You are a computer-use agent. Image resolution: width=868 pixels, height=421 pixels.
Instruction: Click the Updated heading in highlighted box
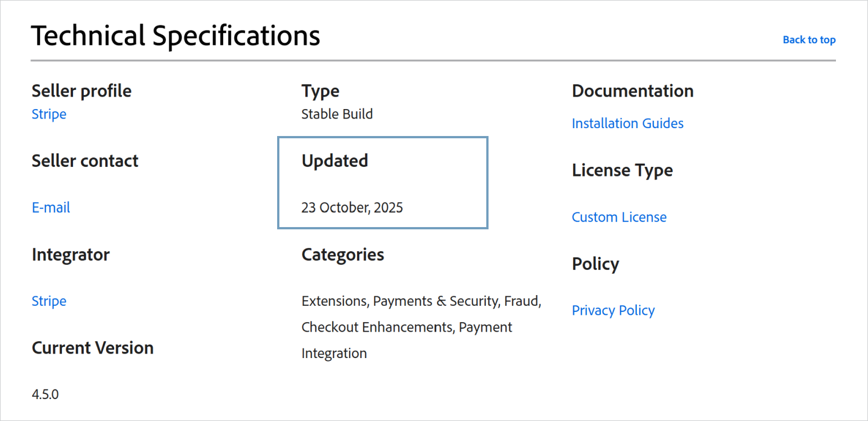(334, 161)
